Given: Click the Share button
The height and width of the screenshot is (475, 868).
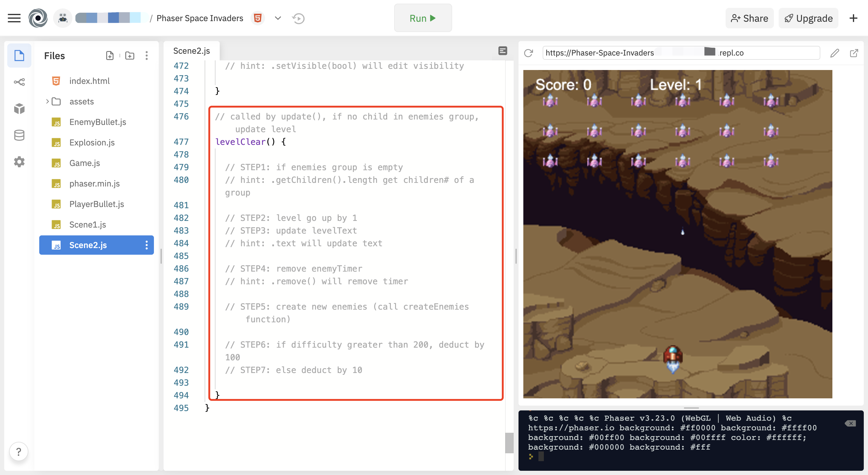Looking at the screenshot, I should coord(749,18).
